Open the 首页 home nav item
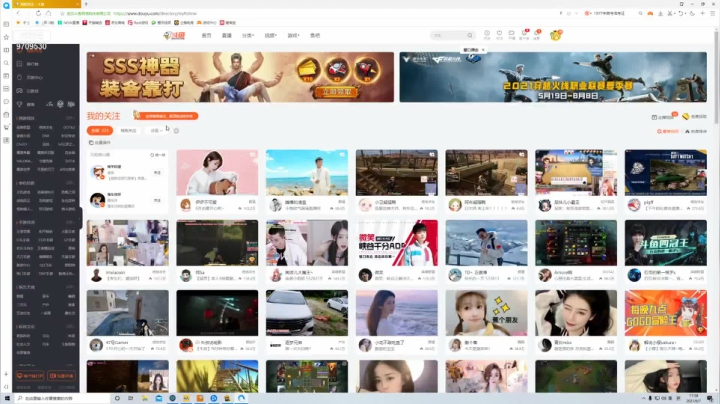720x404 pixels. point(207,35)
